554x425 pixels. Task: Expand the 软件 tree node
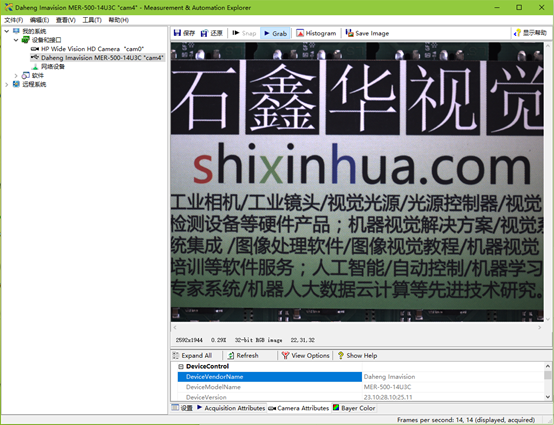[x=16, y=76]
